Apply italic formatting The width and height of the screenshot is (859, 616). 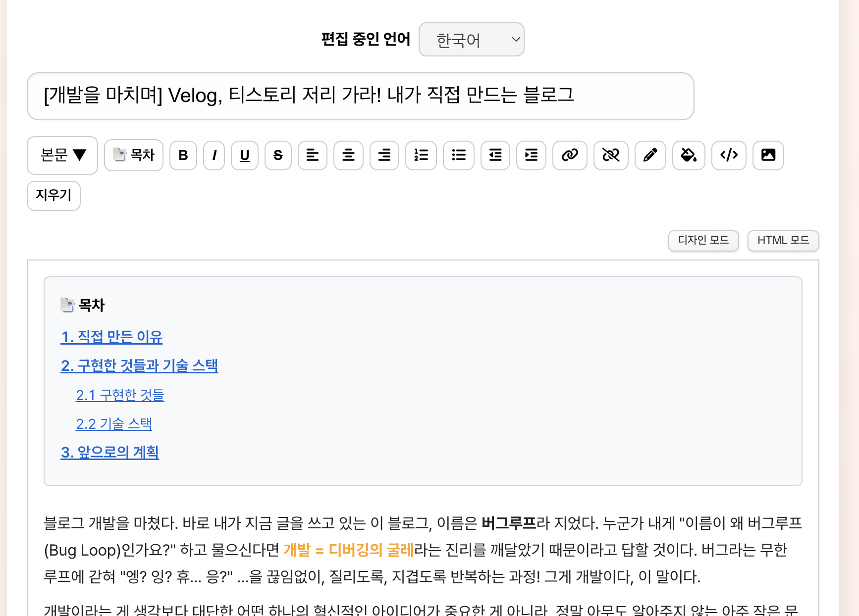tap(214, 155)
